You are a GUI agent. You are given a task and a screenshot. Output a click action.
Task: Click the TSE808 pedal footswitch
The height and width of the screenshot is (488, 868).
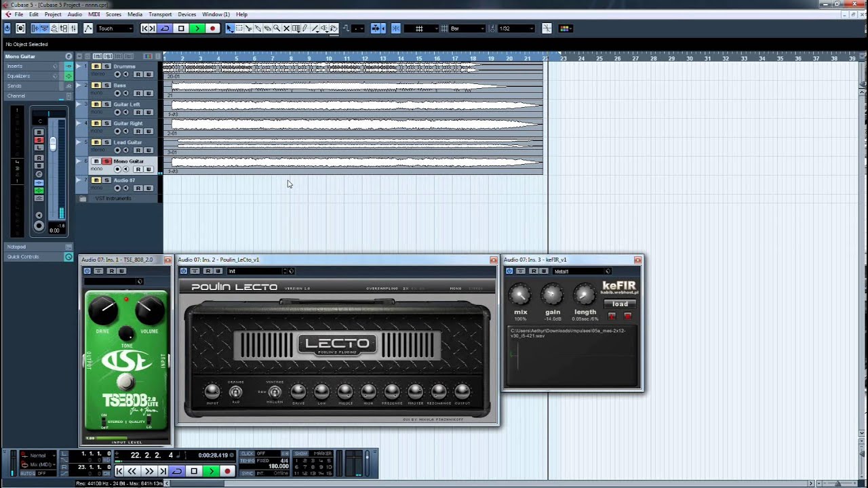point(126,383)
